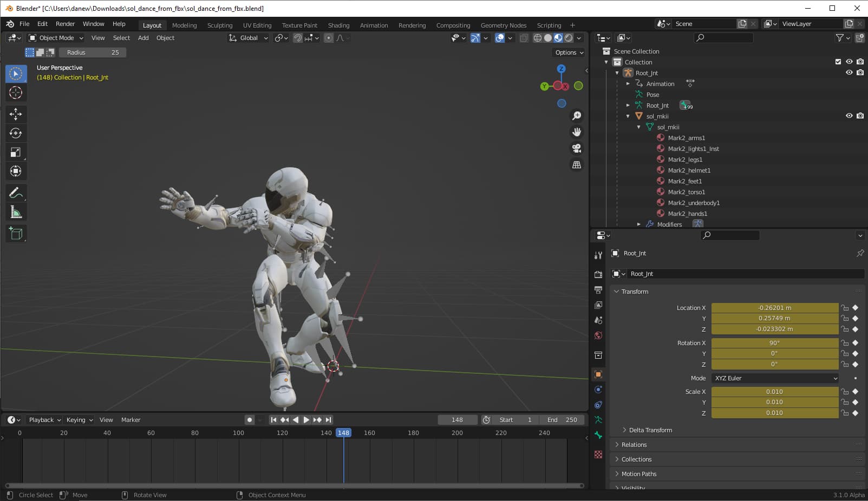The width and height of the screenshot is (868, 501).
Task: Disable camera render visibility for sol_mkii
Action: click(860, 116)
